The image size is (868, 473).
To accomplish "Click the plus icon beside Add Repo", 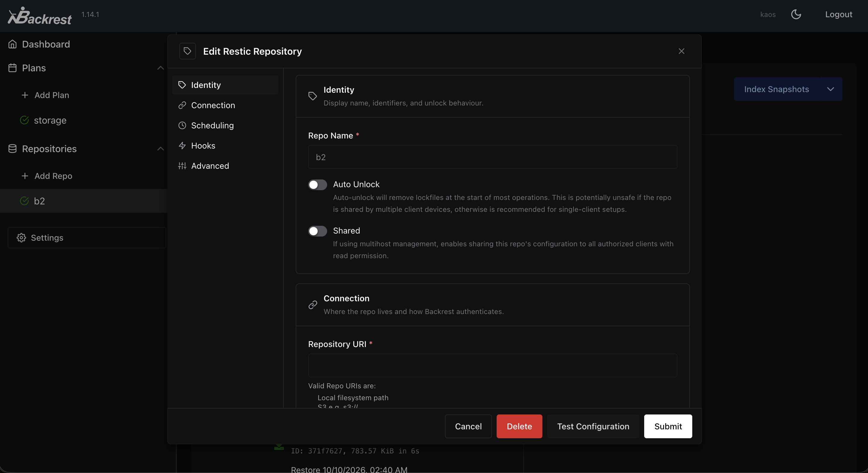I will pos(25,176).
